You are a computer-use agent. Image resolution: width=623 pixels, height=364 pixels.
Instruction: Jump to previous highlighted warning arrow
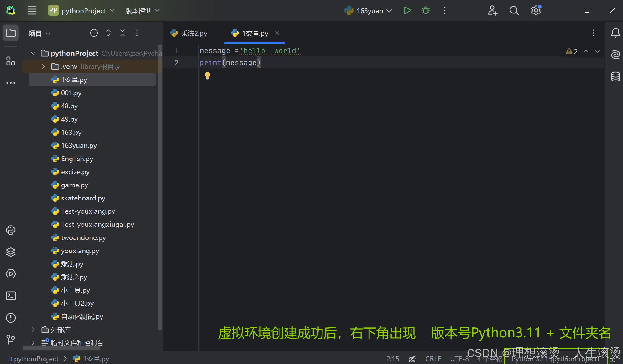[x=586, y=51]
